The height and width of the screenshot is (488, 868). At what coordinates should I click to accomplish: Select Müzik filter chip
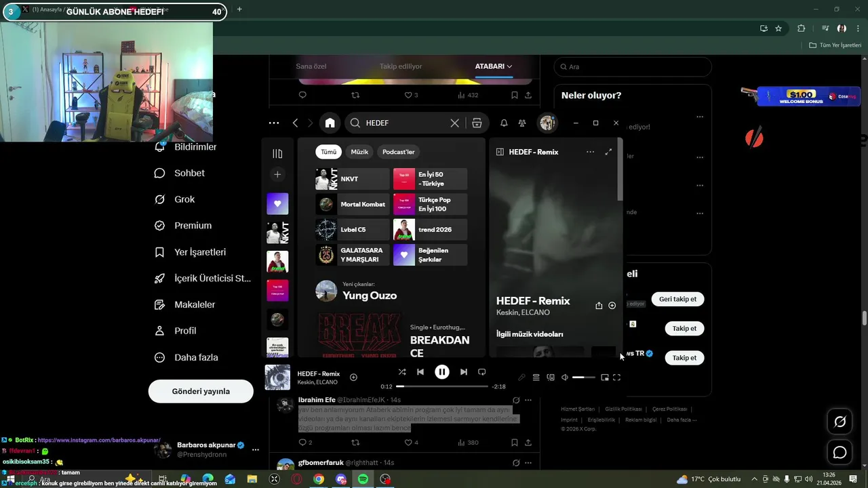(359, 152)
